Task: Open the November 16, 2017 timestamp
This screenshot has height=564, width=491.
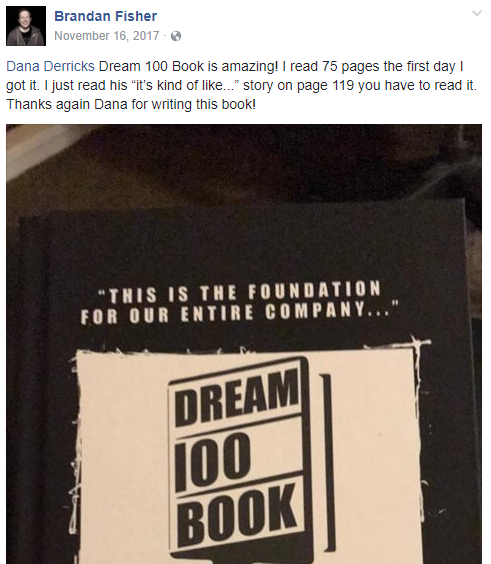Action: tap(106, 36)
